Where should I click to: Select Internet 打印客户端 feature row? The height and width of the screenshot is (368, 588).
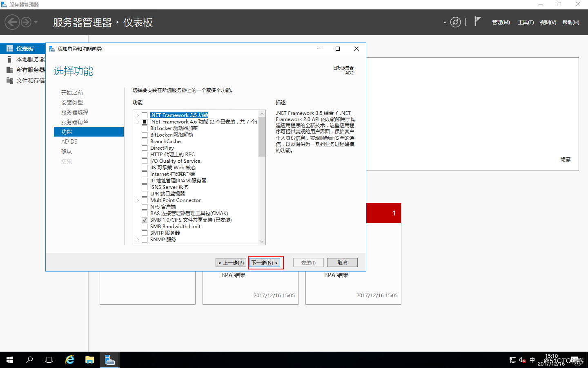(172, 174)
